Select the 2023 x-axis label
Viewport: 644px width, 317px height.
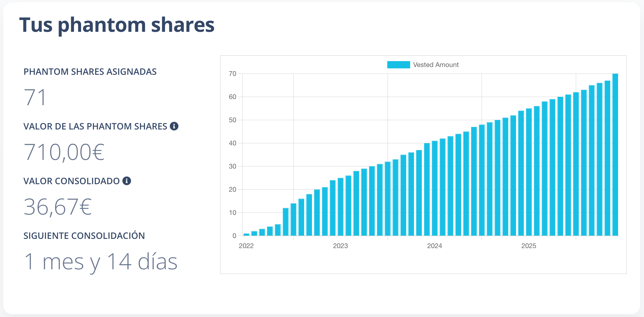[x=340, y=246]
